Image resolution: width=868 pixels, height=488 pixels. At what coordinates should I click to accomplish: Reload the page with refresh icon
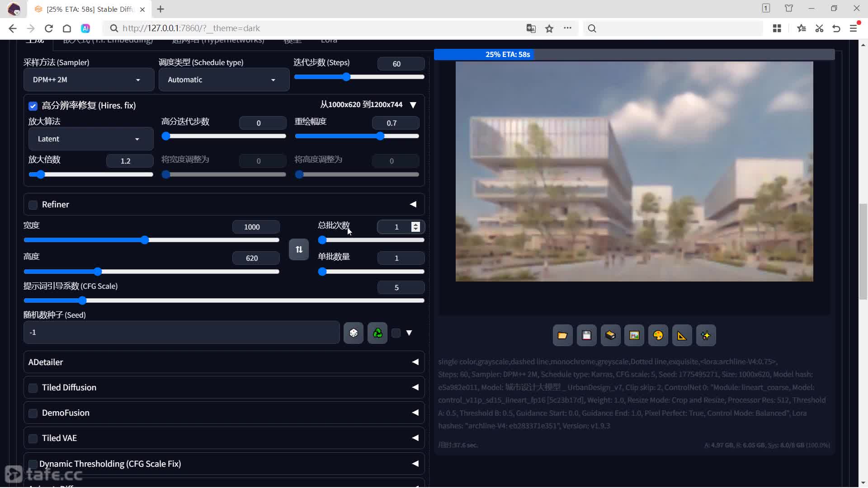49,28
